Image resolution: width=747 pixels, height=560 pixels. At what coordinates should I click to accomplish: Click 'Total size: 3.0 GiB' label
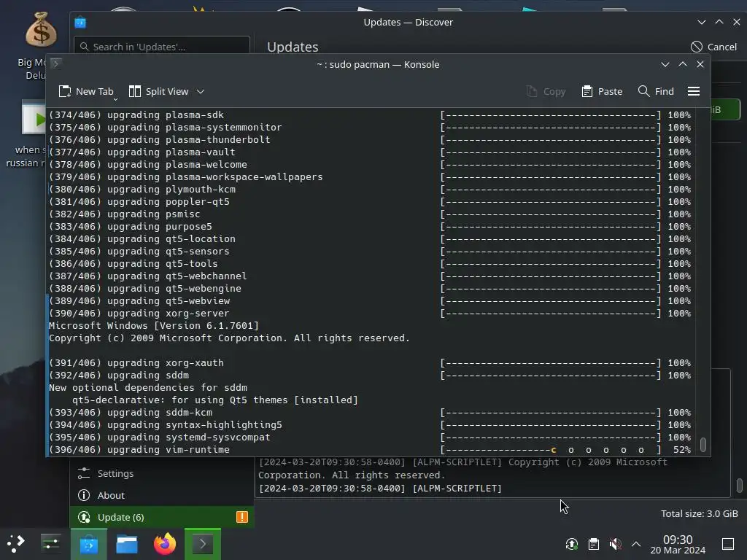pyautogui.click(x=700, y=514)
